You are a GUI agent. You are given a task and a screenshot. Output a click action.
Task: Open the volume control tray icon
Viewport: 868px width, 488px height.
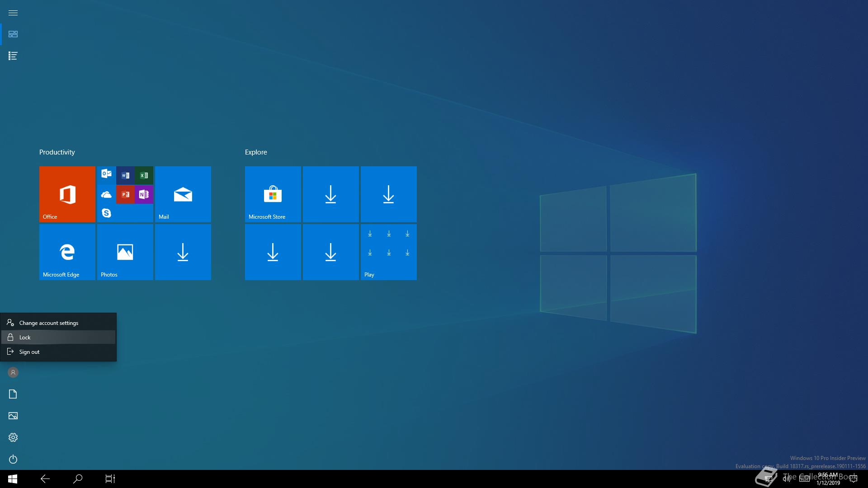tap(786, 479)
